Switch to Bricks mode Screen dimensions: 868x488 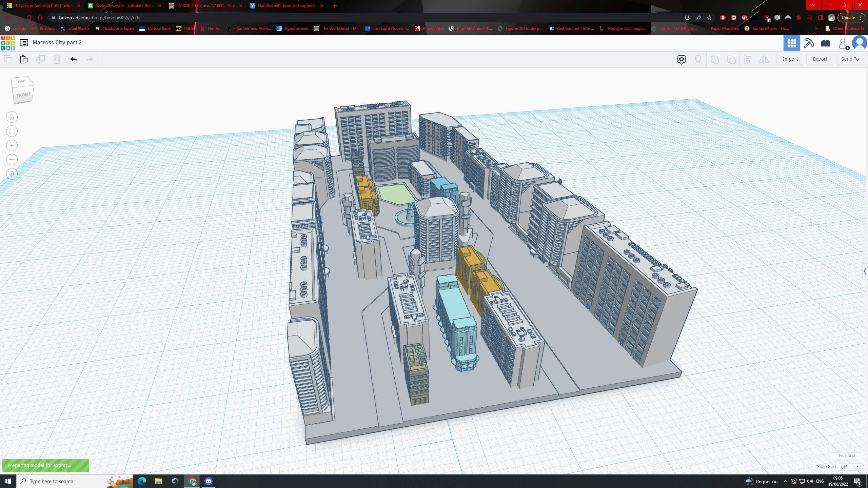pos(826,43)
